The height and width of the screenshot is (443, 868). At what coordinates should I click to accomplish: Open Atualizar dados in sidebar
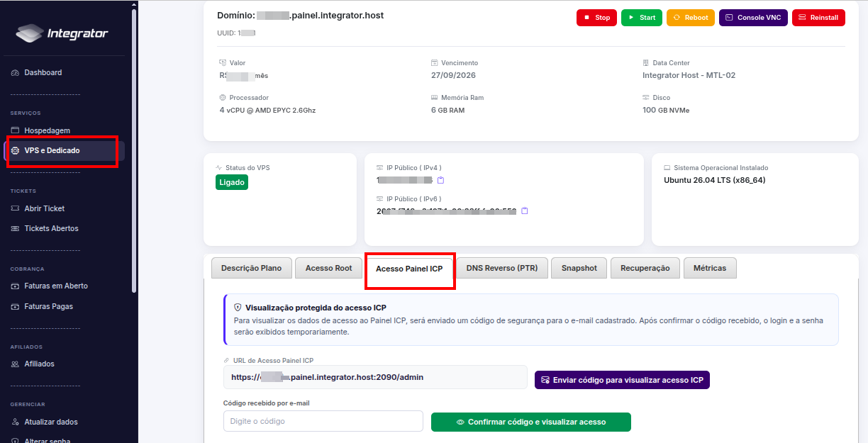coord(51,422)
